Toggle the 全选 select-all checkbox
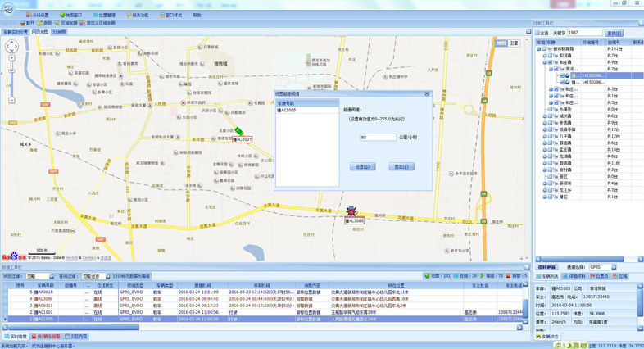 (537, 33)
